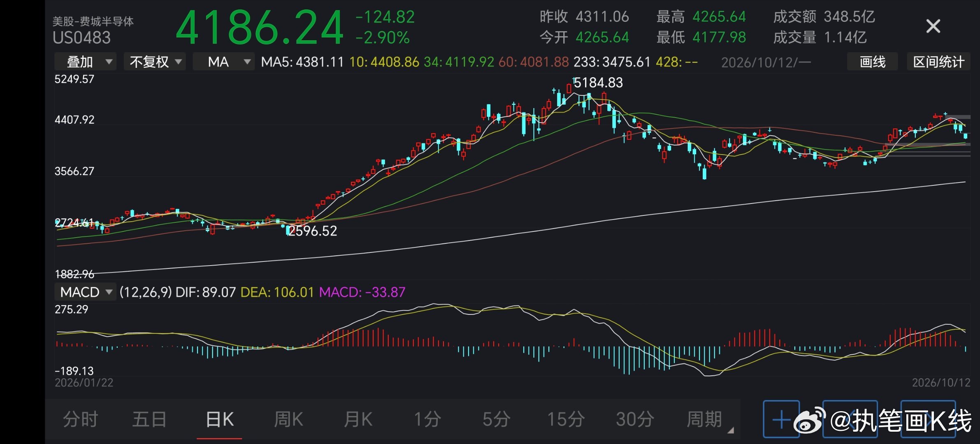980x444 pixels.
Task: Click the start date 2026/01/22
Action: 84,383
